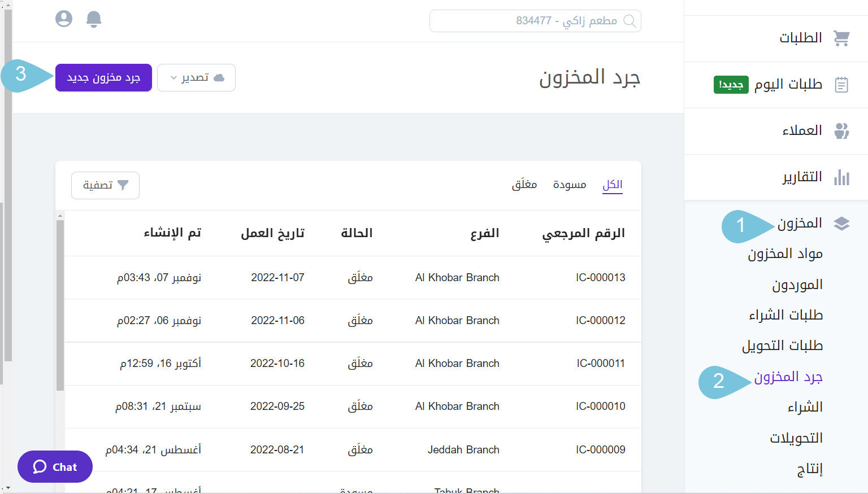Open inventory count record IC-000013

[601, 277]
